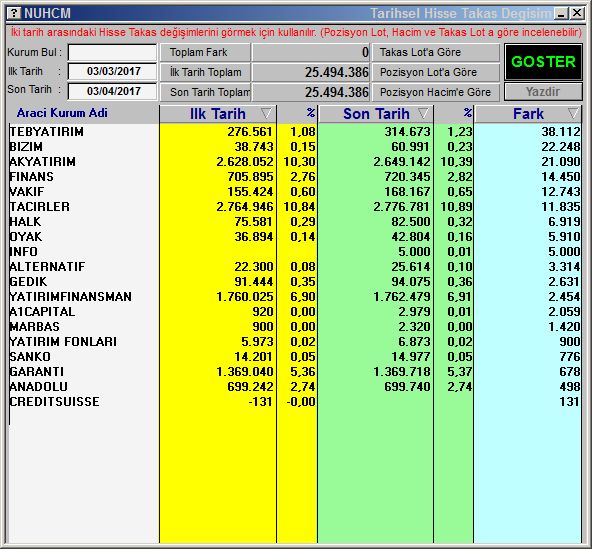The width and height of the screenshot is (592, 549).
Task: Click Son Tarih value 314.673
Action: click(x=407, y=132)
